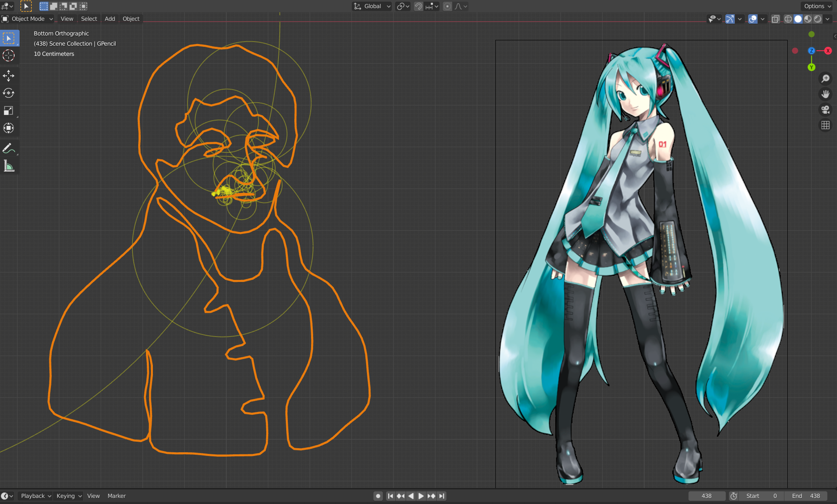Choose the Annotate pencil tool
This screenshot has width=837, height=504.
click(x=9, y=149)
